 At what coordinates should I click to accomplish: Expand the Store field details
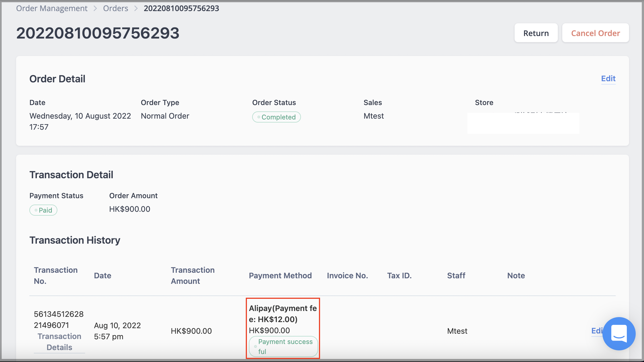524,123
